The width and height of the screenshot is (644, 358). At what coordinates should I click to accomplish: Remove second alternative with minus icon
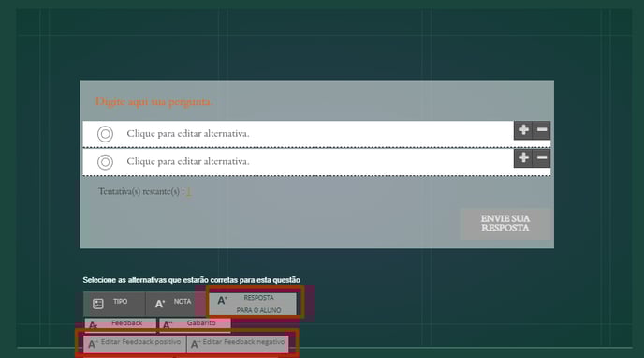542,157
